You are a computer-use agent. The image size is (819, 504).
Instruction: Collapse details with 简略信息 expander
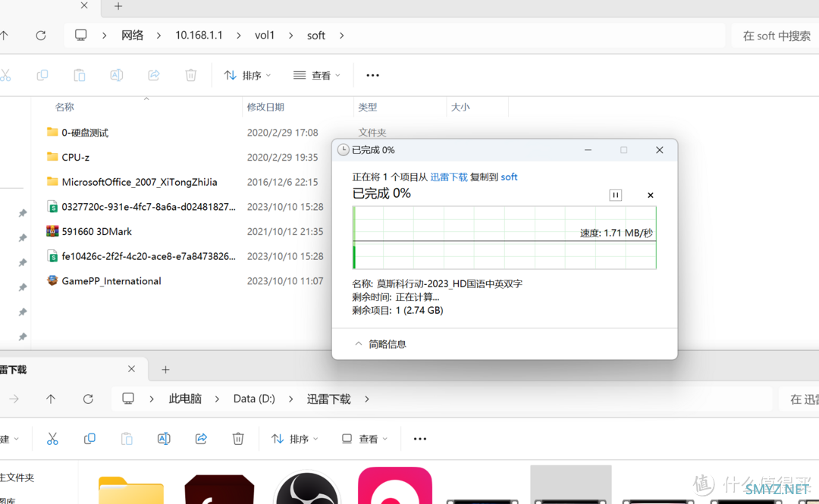tap(380, 343)
